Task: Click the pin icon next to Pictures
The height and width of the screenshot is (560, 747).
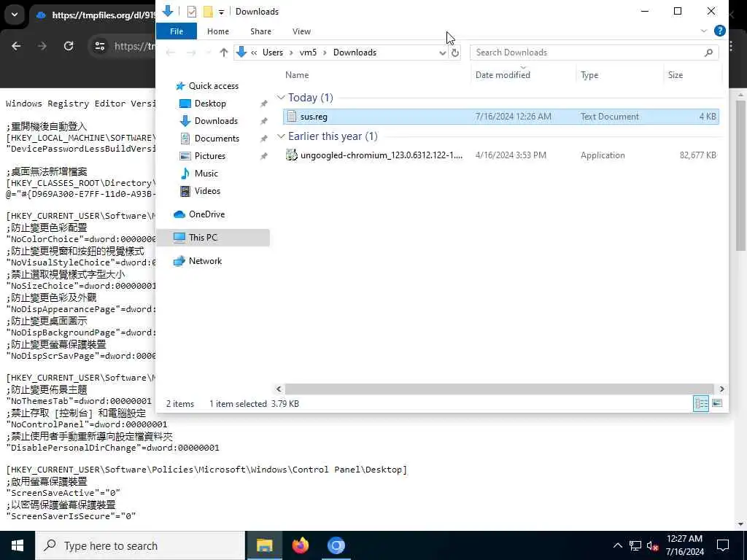Action: pos(263,156)
